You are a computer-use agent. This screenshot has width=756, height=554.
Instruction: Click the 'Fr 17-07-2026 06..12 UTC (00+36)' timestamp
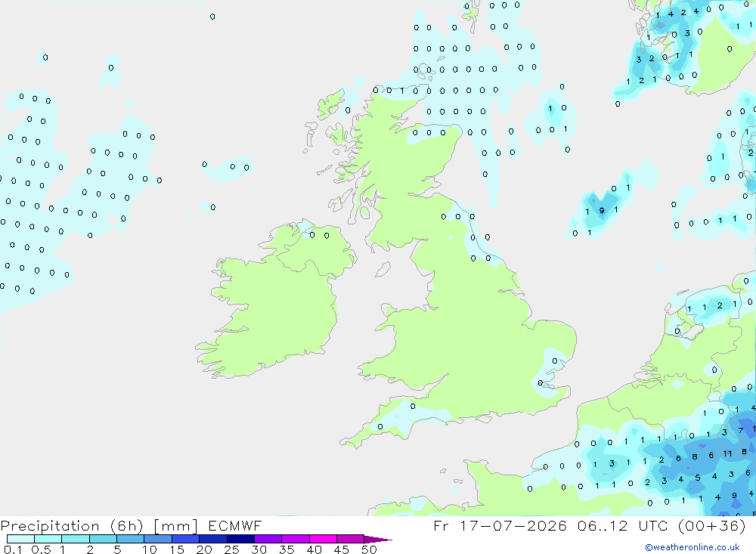[x=590, y=525]
